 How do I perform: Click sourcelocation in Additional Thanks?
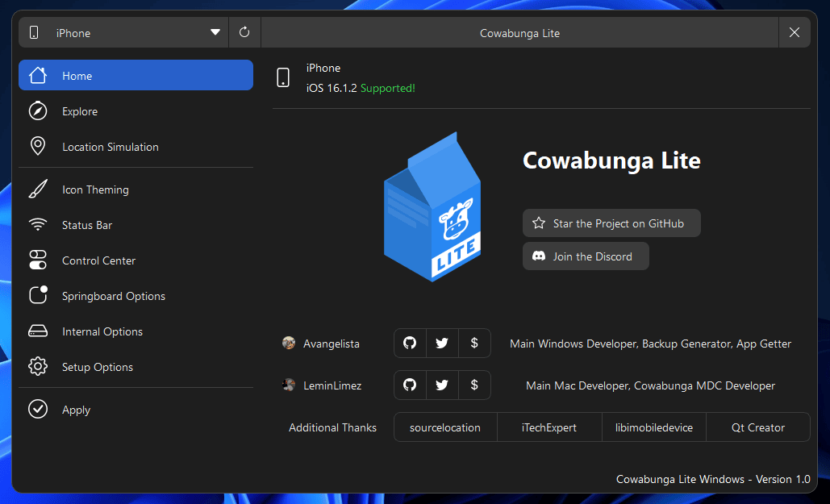[444, 427]
